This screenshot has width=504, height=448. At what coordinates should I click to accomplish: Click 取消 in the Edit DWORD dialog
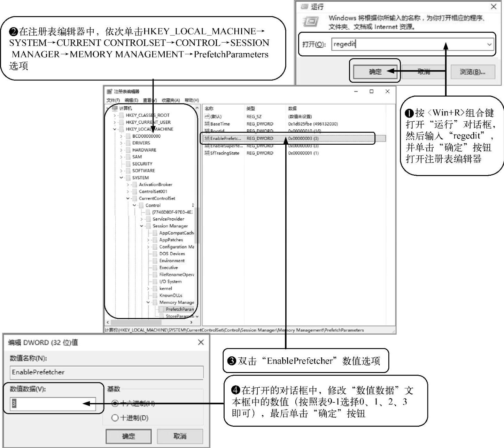point(180,436)
